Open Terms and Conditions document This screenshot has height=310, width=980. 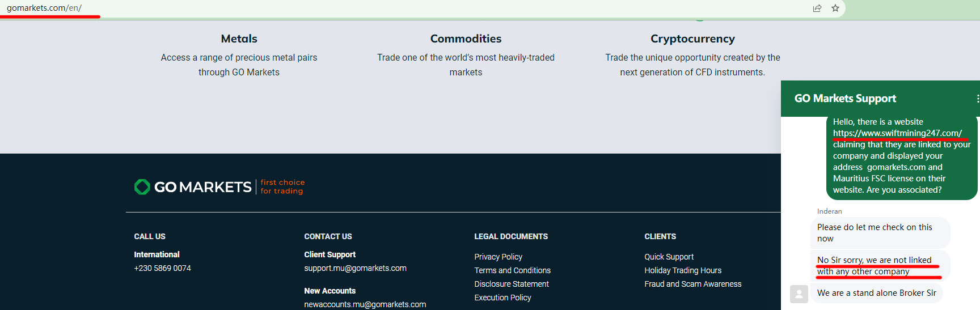[512, 270]
